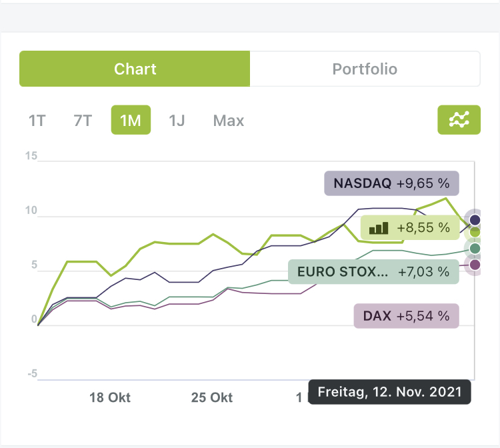The image size is (500, 448).
Task: Toggle the benchmark comparison chart icon
Action: 459,120
